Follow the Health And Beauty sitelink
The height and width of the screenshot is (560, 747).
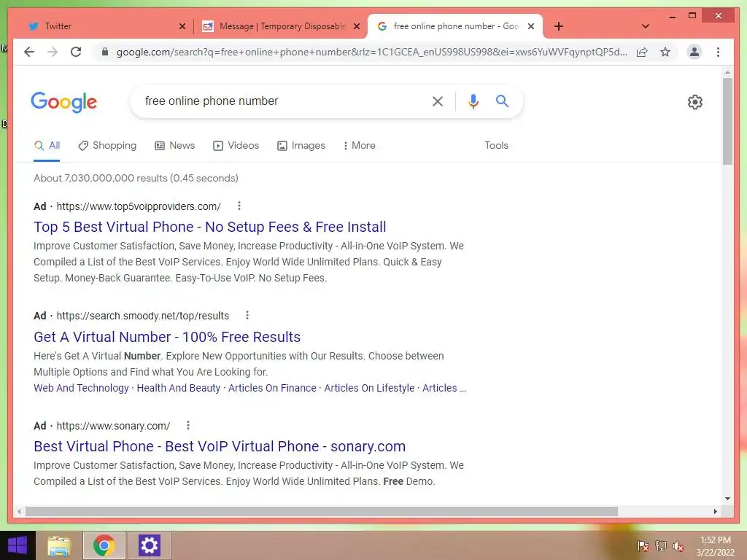pos(179,388)
